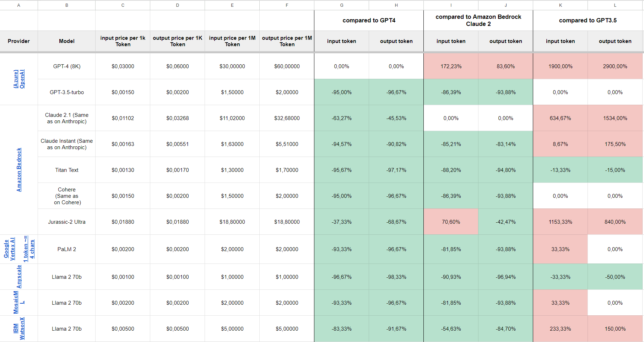
Task: Select the "Titan Text" model cell
Action: [66, 170]
